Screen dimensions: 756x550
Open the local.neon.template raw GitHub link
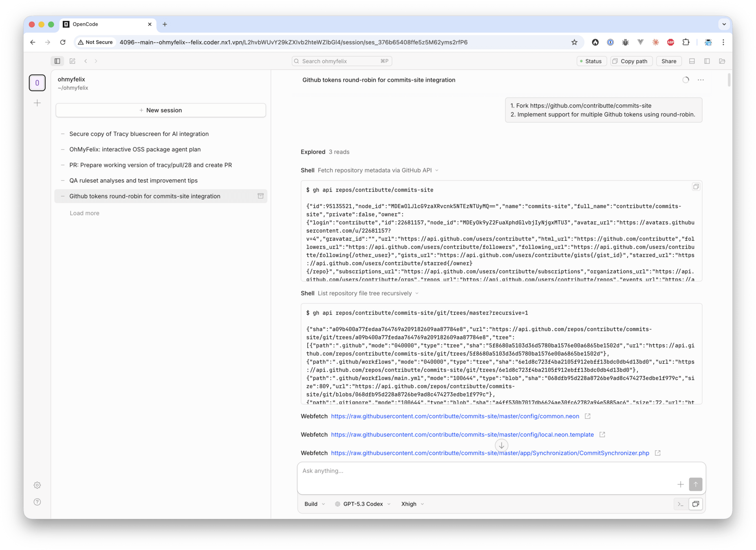(462, 435)
